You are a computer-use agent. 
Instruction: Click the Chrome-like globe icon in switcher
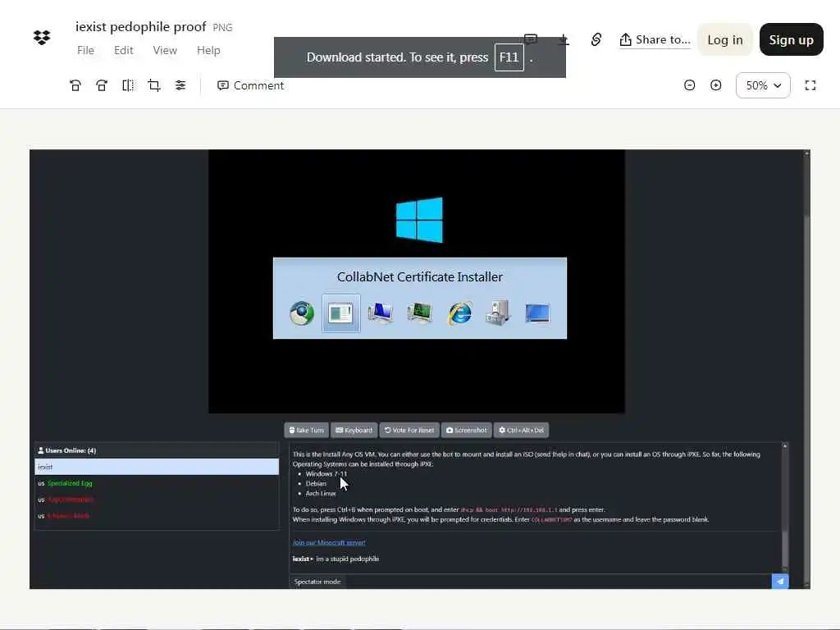click(302, 313)
